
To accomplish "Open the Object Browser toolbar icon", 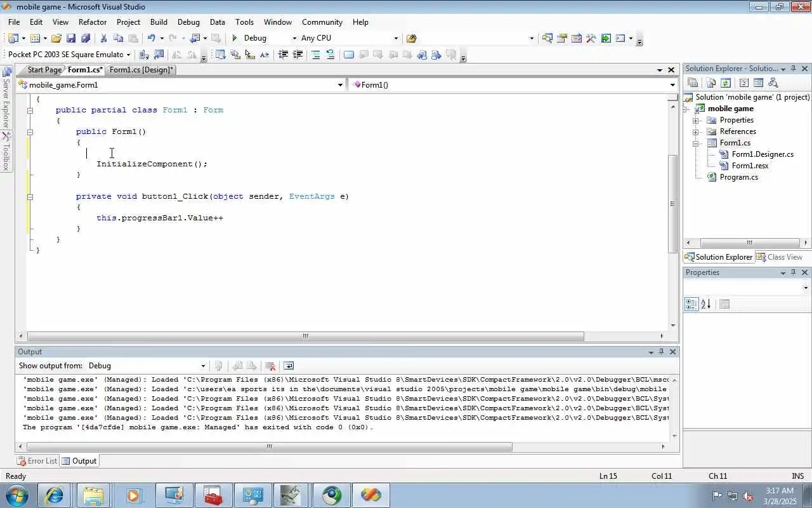I will [x=576, y=38].
